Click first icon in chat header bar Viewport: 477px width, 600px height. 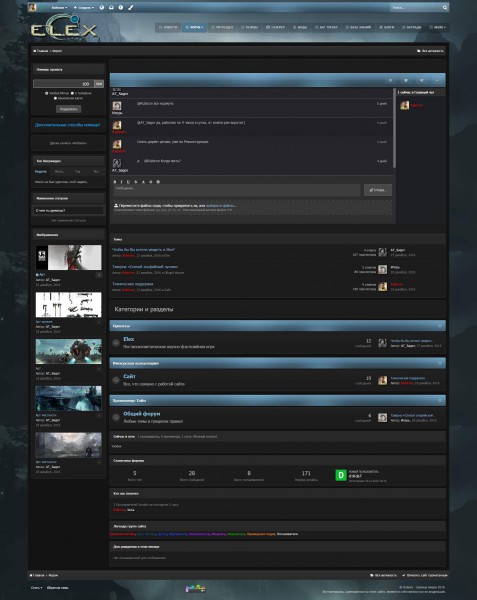[x=391, y=80]
